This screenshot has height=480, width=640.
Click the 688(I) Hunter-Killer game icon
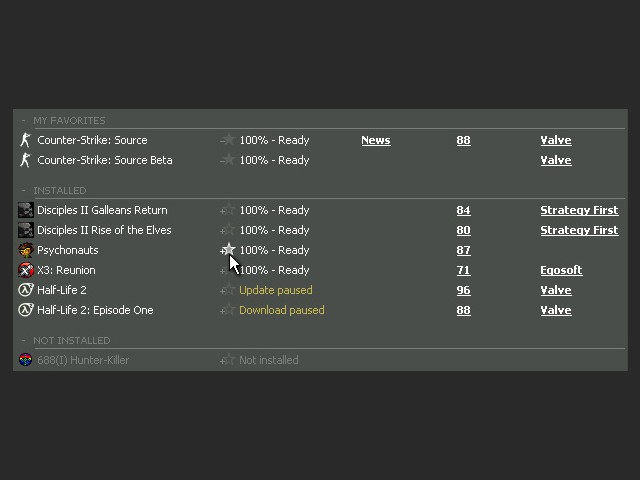point(26,360)
